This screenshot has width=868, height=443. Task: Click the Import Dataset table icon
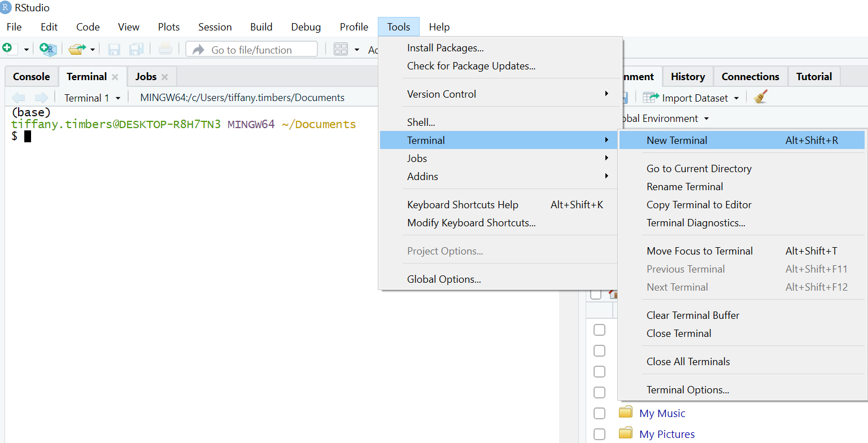[x=651, y=98]
